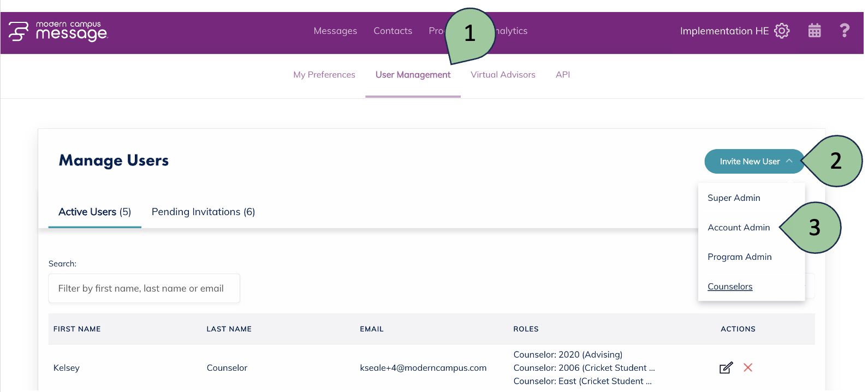The height and width of the screenshot is (392, 868).
Task: Select Super Admin from invite menu
Action: pos(734,198)
